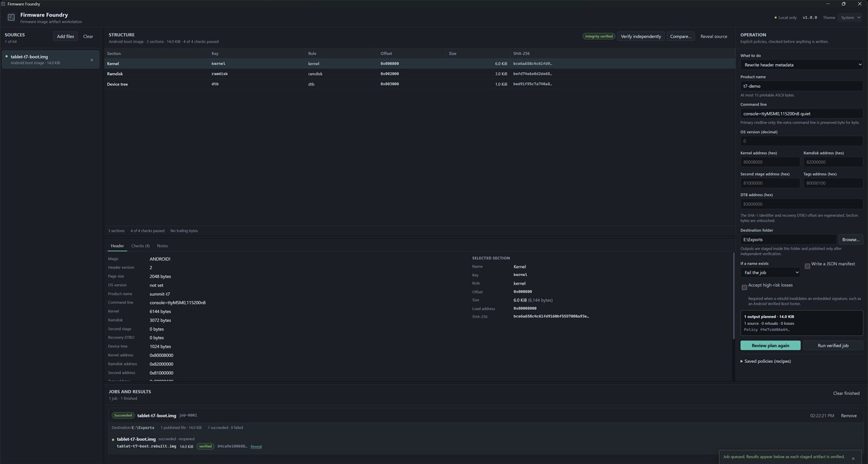Click Reveal source button
Viewport: 868px width, 464px height.
(x=714, y=37)
